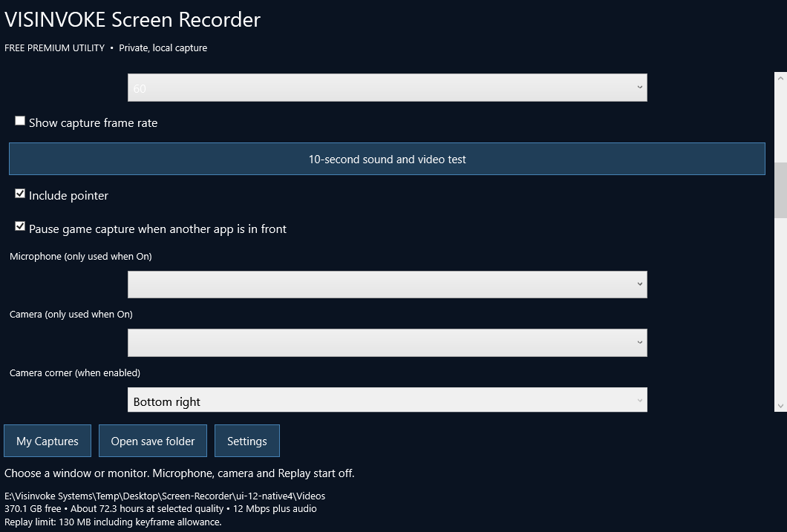Click the 'Camera corner (when enabled)' label

point(75,372)
